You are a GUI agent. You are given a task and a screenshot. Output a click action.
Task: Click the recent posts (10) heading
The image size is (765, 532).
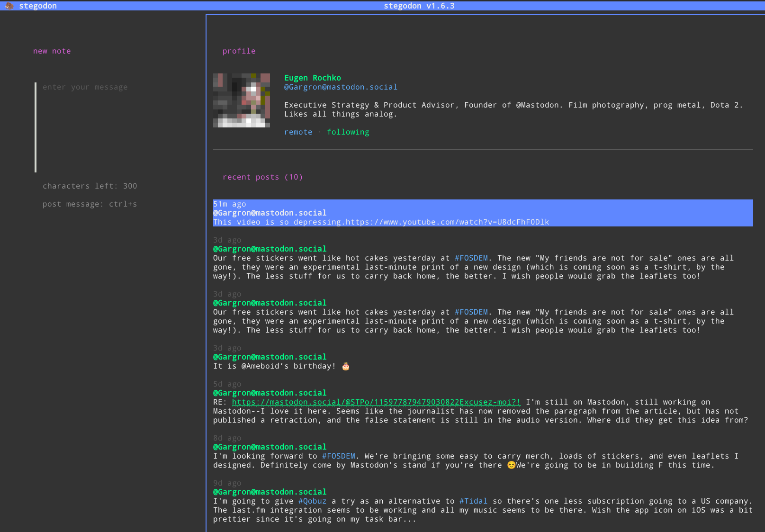point(262,177)
